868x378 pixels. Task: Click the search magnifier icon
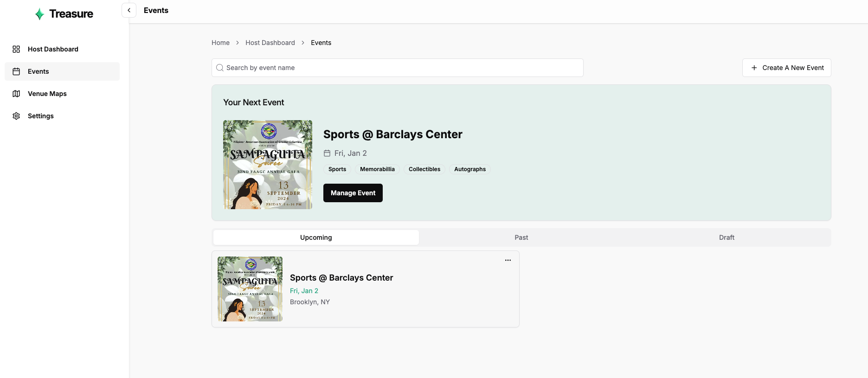point(220,68)
